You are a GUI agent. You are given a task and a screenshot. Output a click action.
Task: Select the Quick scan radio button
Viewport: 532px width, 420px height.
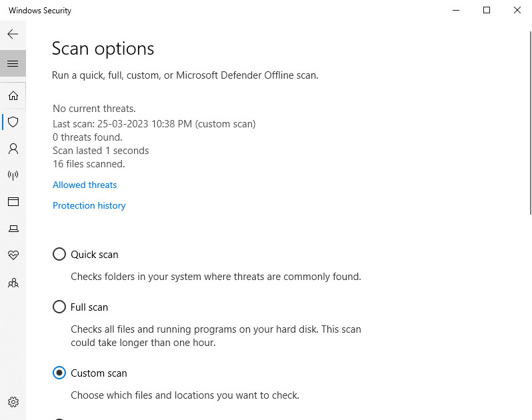point(59,254)
